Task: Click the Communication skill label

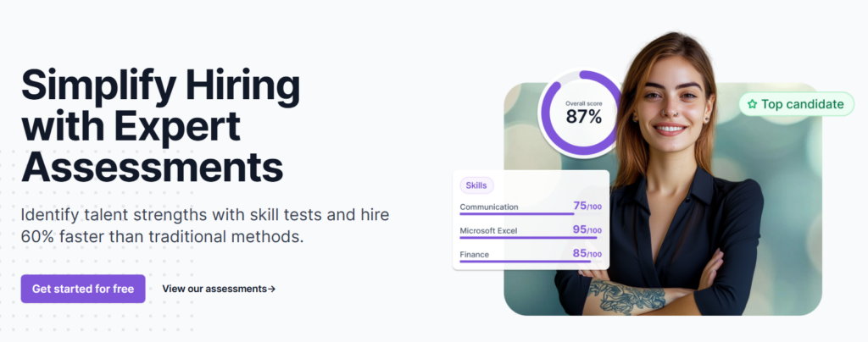Action: (x=489, y=207)
